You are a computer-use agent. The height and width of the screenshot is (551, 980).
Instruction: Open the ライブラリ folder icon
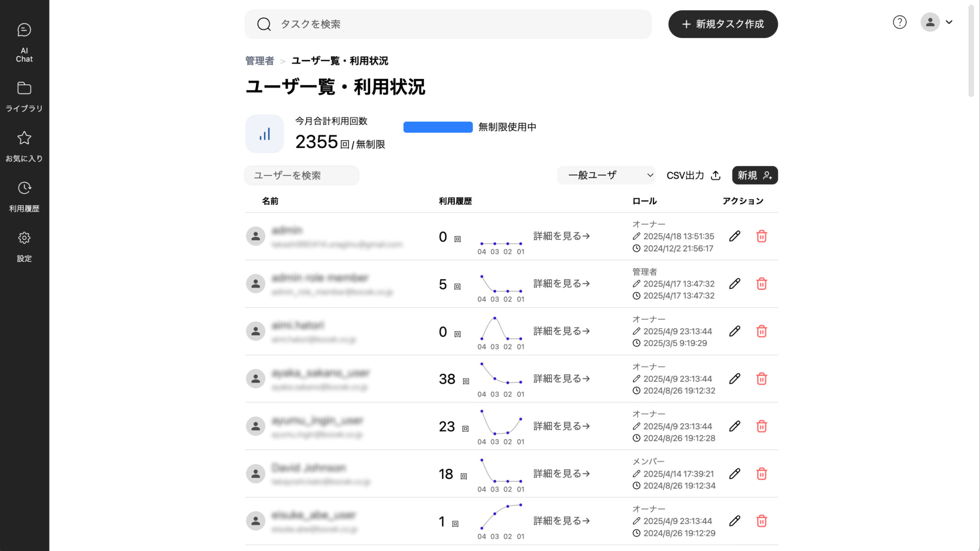pyautogui.click(x=24, y=88)
